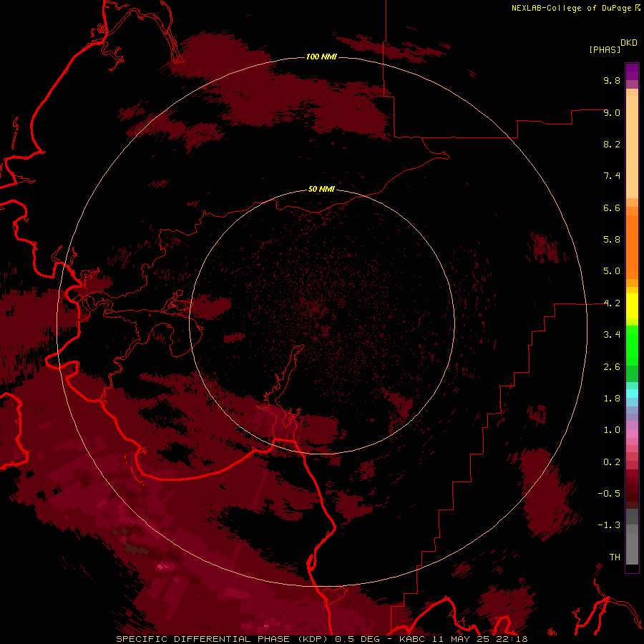Image resolution: width=644 pixels, height=644 pixels.
Task: Click the 9.0 color scale value
Action: pos(612,112)
